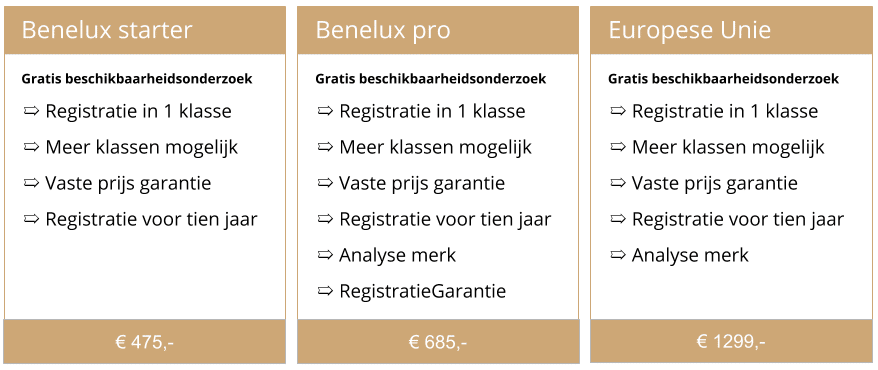Choose the € 1299,- price bar
This screenshot has height=370, width=878.
coord(731,341)
